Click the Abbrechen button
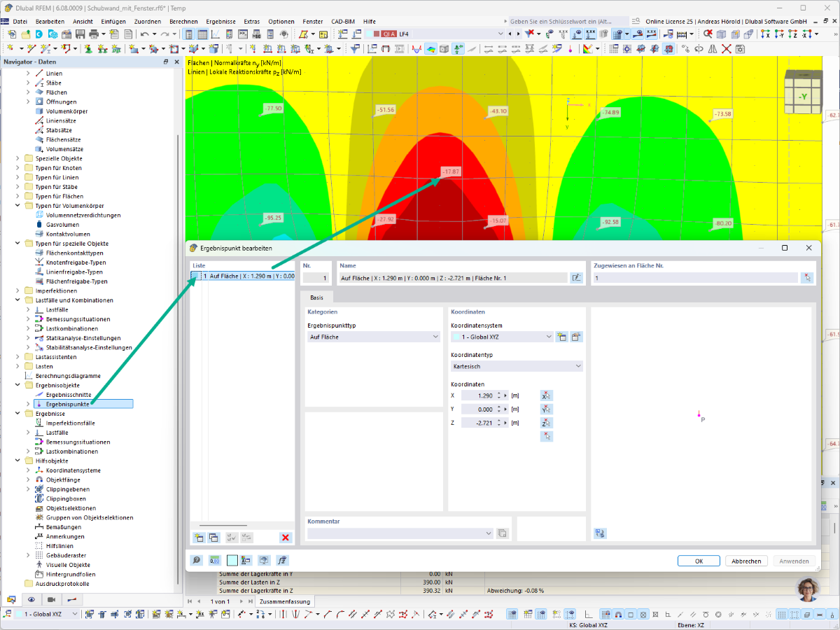This screenshot has width=840, height=630. pyautogui.click(x=747, y=561)
